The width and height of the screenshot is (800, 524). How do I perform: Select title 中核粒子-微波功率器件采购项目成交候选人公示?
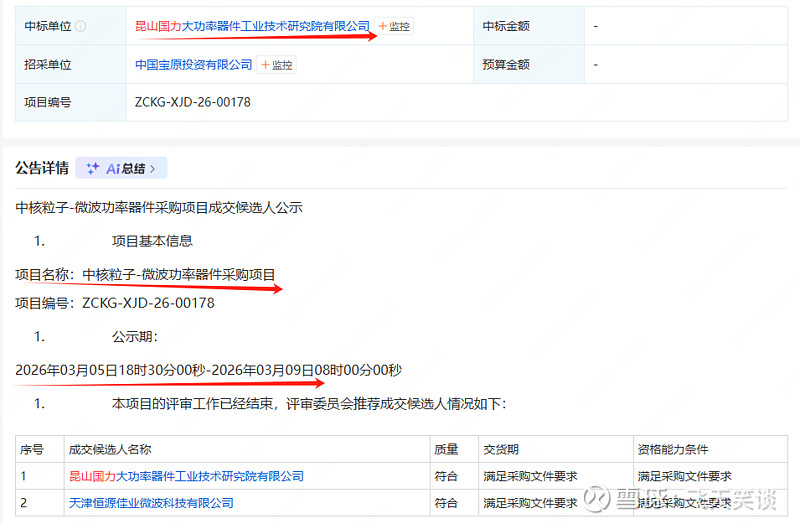point(159,208)
